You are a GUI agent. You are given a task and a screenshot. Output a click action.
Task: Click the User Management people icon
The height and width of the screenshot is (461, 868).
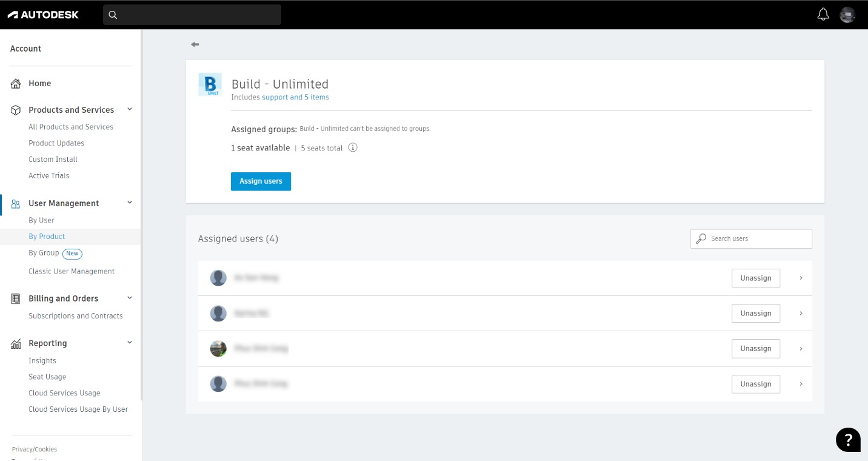tap(16, 204)
